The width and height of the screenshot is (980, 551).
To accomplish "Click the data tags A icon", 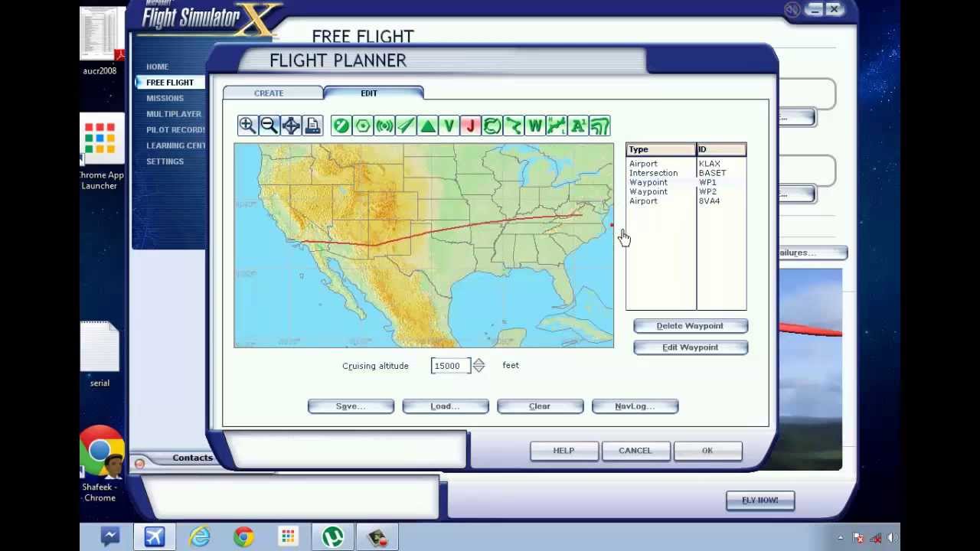I will [578, 126].
